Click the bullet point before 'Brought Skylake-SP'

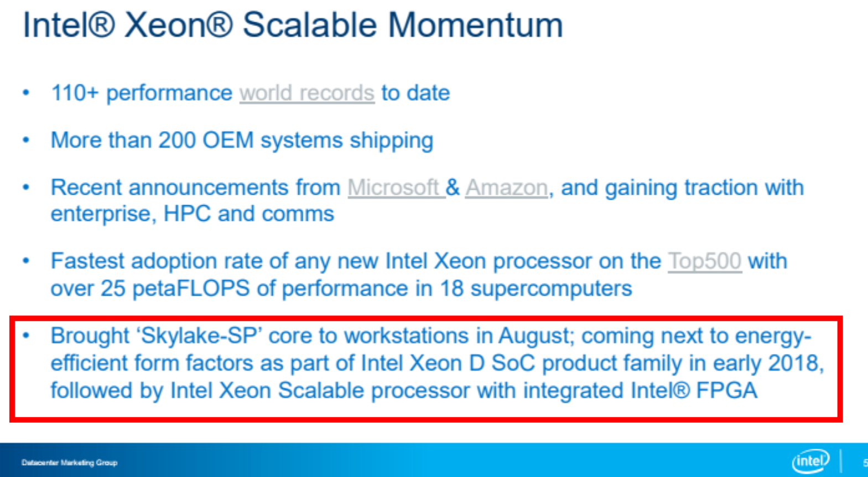pos(26,335)
